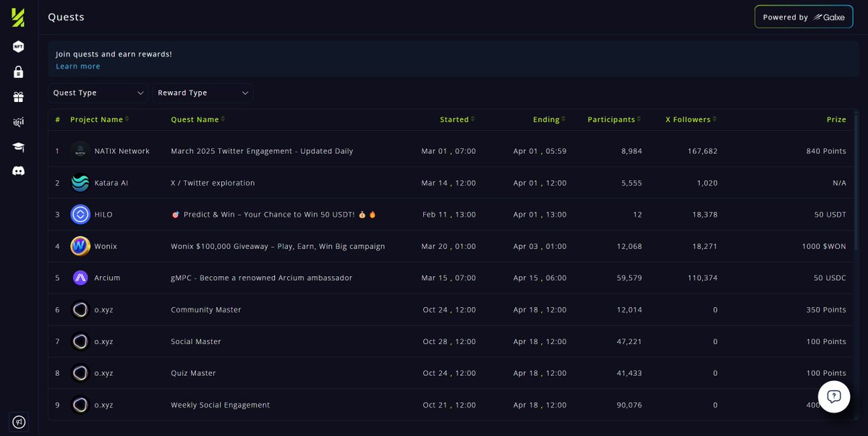Click the 50 USDC prize cell

tap(830, 278)
